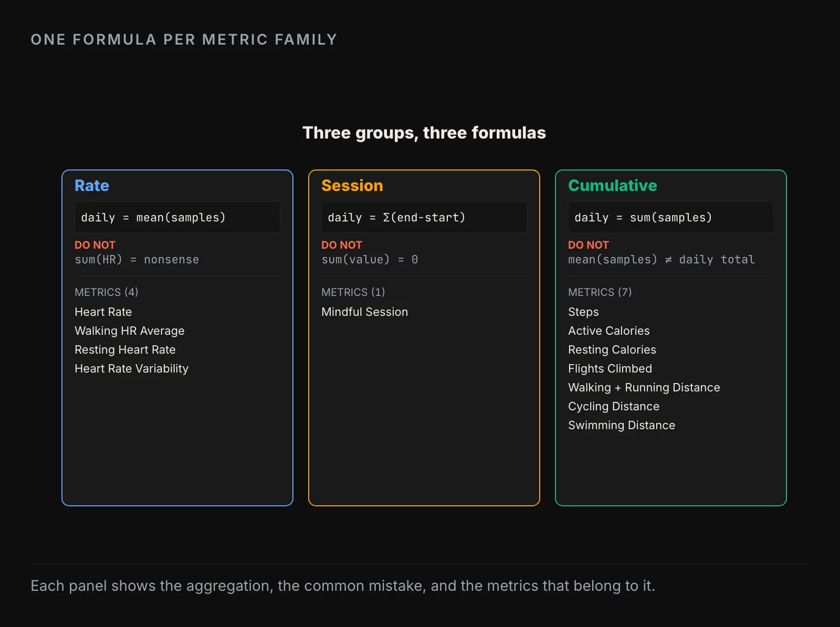Select the Session panel heading
Image resolution: width=840 pixels, height=627 pixels.
(x=352, y=185)
